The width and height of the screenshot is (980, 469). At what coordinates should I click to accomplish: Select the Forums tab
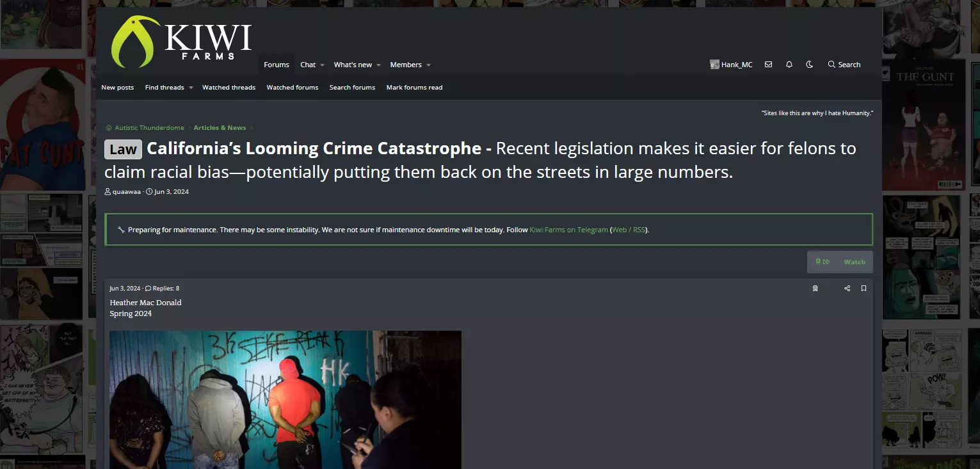(x=277, y=65)
